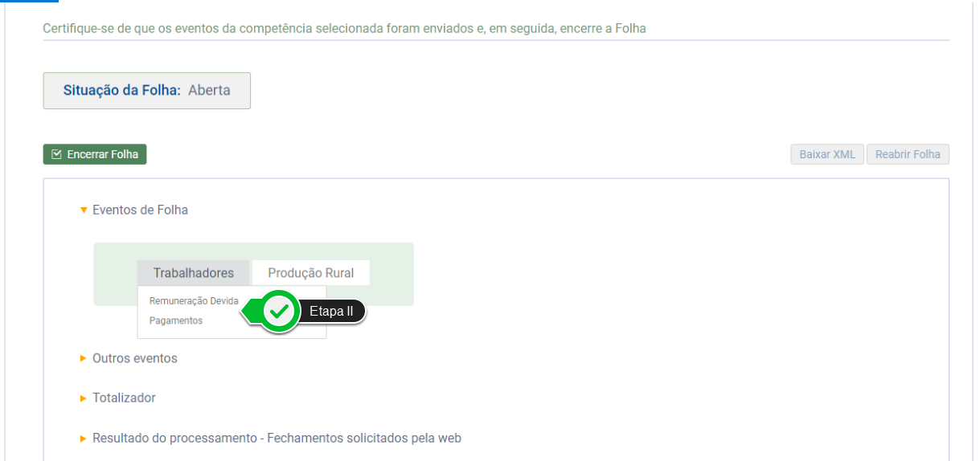Image resolution: width=980 pixels, height=461 pixels.
Task: Click the orange triangle beside Totalizador
Action: click(x=84, y=398)
